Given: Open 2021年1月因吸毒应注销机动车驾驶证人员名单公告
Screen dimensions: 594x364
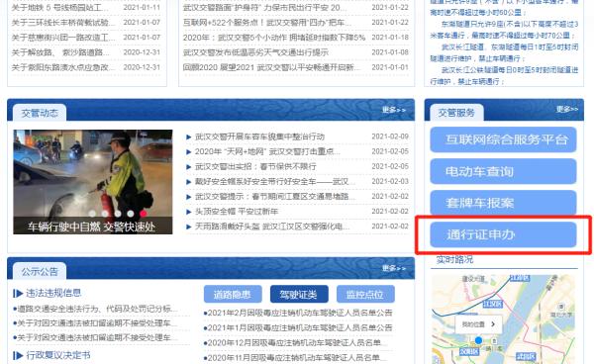Looking at the screenshot, I should click(x=300, y=327).
